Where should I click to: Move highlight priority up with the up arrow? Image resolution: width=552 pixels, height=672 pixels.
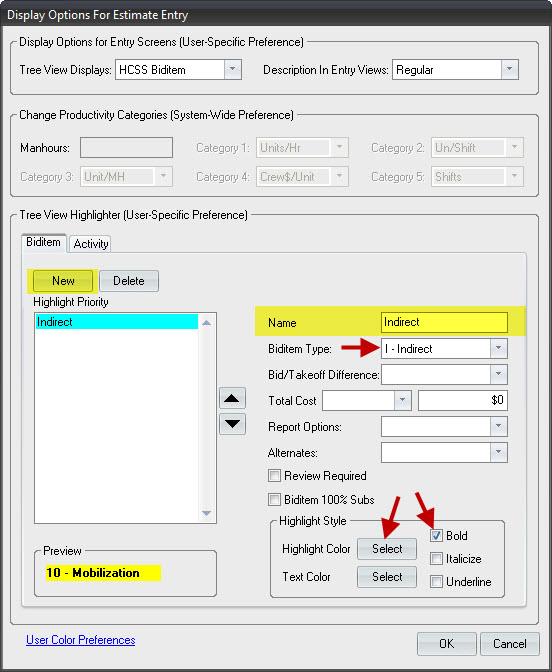(232, 398)
